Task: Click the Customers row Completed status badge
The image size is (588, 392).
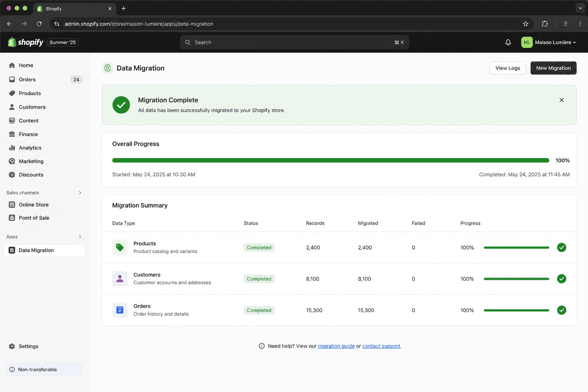Action: point(259,279)
